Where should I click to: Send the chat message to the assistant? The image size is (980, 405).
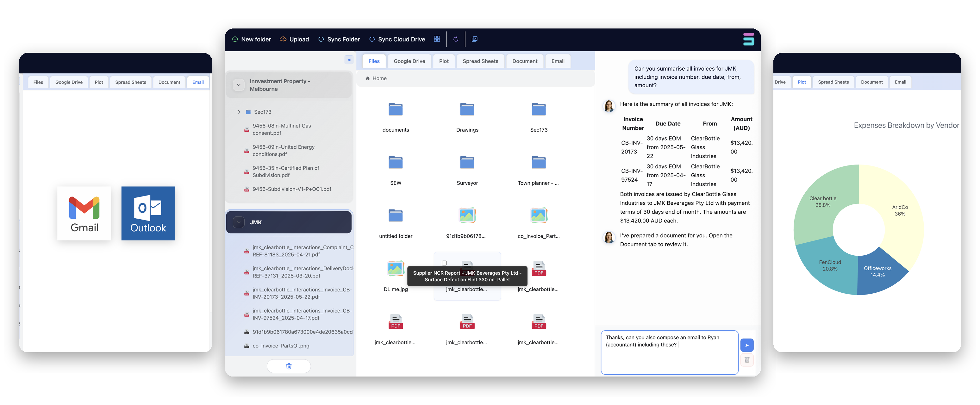click(747, 345)
